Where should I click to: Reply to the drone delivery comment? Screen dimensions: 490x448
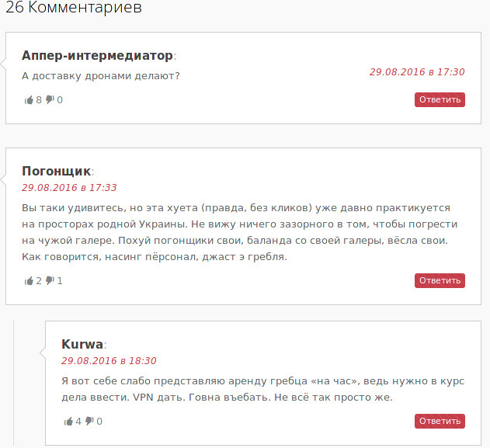click(440, 99)
